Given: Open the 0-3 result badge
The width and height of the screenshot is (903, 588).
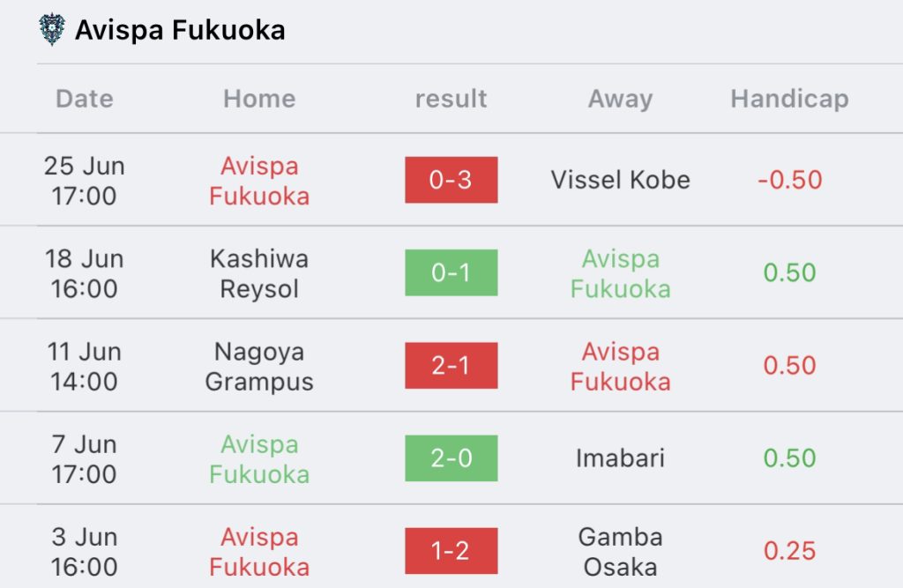Looking at the screenshot, I should tap(451, 180).
